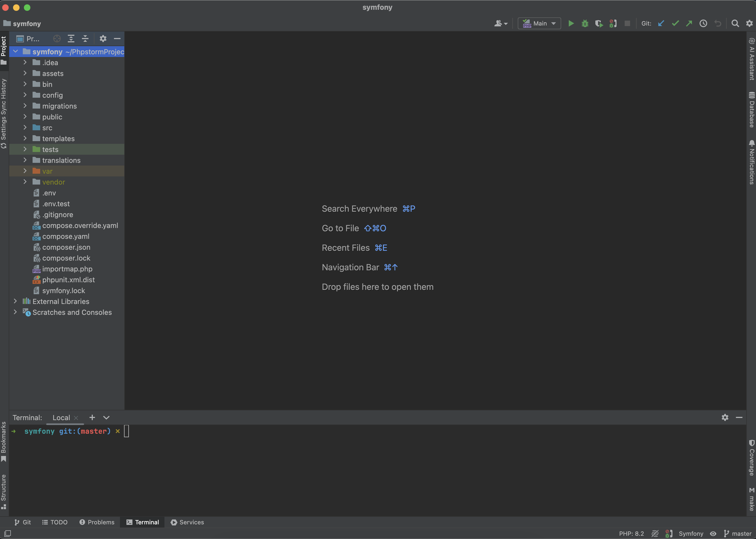
Task: Open Search Everywhere magnifier icon
Action: click(735, 23)
